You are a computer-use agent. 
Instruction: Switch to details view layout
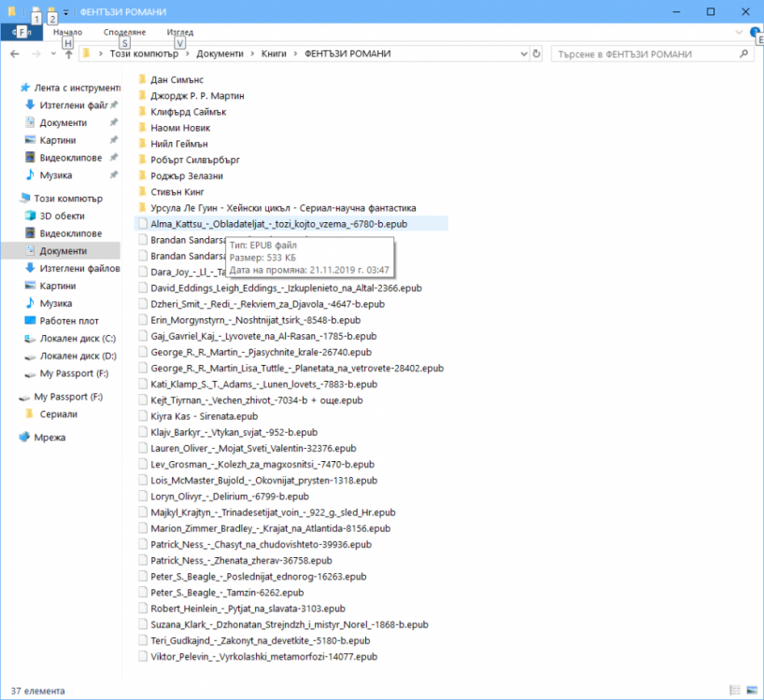pos(734,691)
